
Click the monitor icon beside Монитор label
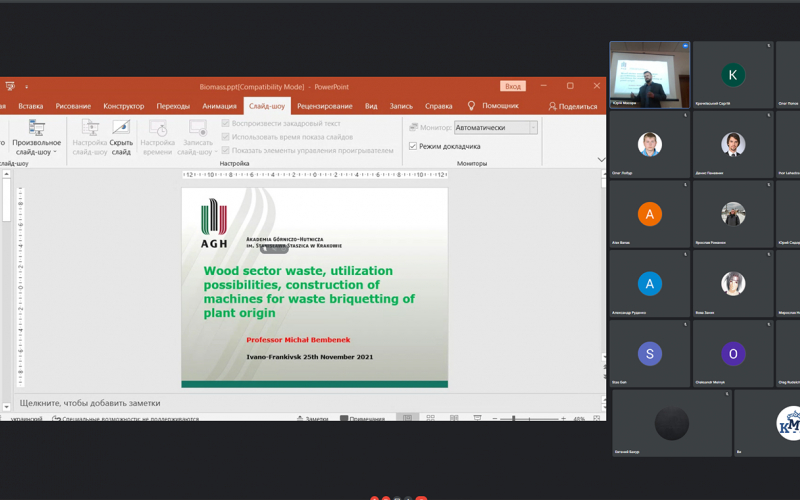click(x=414, y=127)
